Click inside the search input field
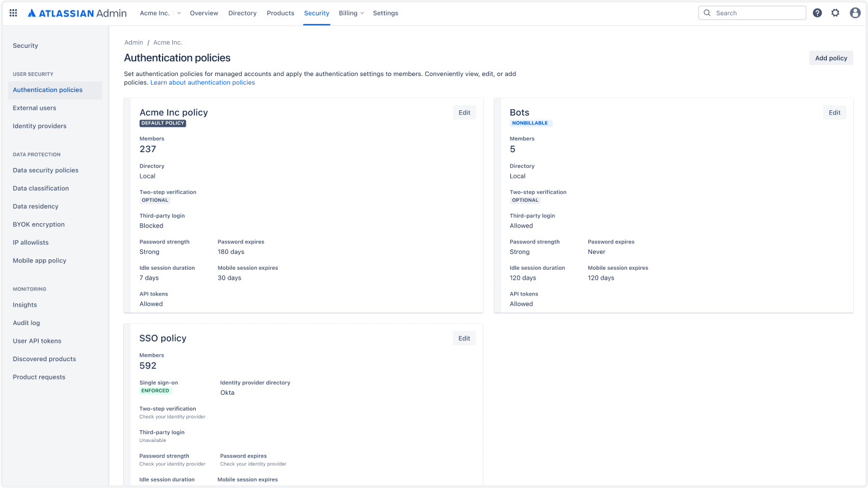Viewport: 868px width, 488px height. click(x=755, y=12)
